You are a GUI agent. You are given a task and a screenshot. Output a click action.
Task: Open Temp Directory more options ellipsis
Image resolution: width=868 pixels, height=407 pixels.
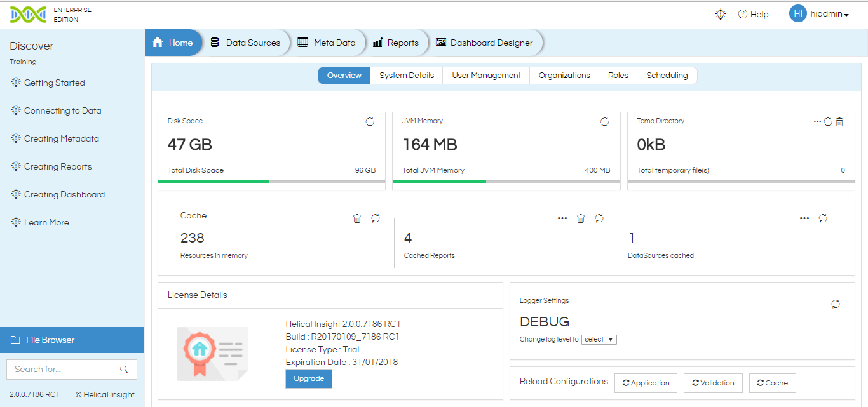(x=817, y=121)
